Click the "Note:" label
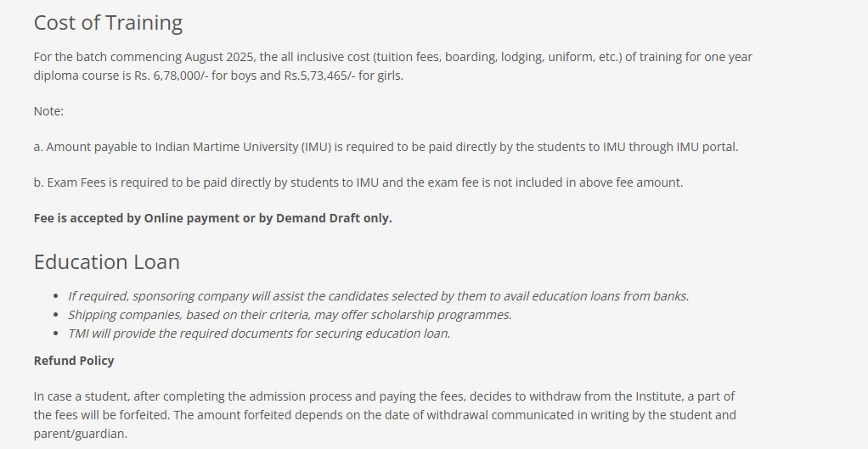Screen dimensions: 868x449 (48, 111)
